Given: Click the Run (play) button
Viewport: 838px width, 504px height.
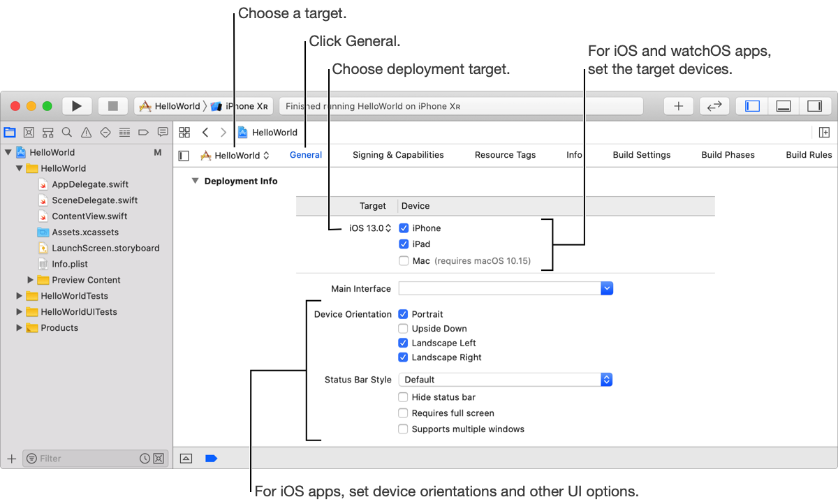Looking at the screenshot, I should click(x=77, y=106).
